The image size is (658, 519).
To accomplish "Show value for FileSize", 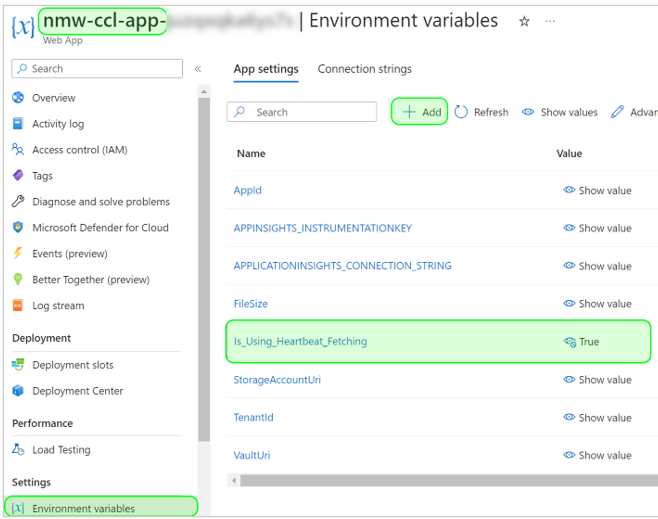I will 597,304.
